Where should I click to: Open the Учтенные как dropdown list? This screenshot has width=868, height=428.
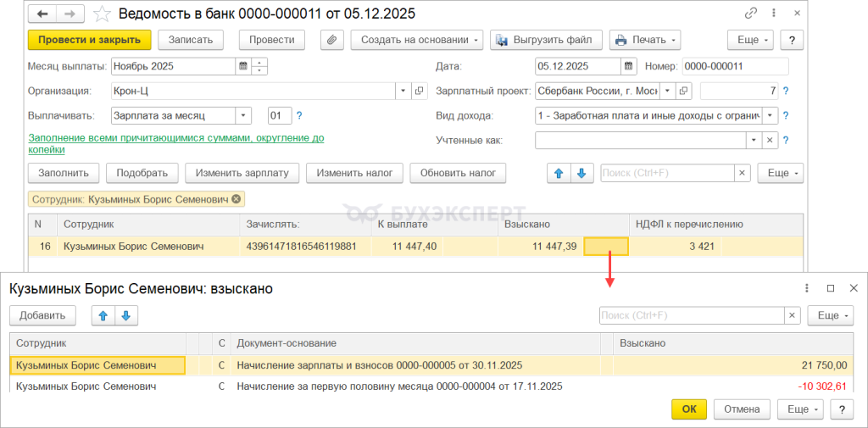754,141
